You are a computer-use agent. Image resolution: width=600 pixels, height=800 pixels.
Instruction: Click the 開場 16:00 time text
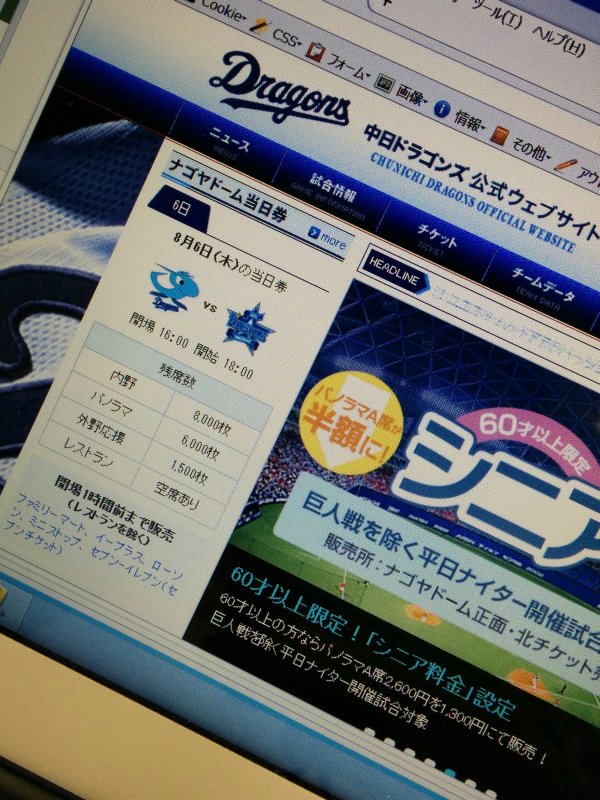158,331
